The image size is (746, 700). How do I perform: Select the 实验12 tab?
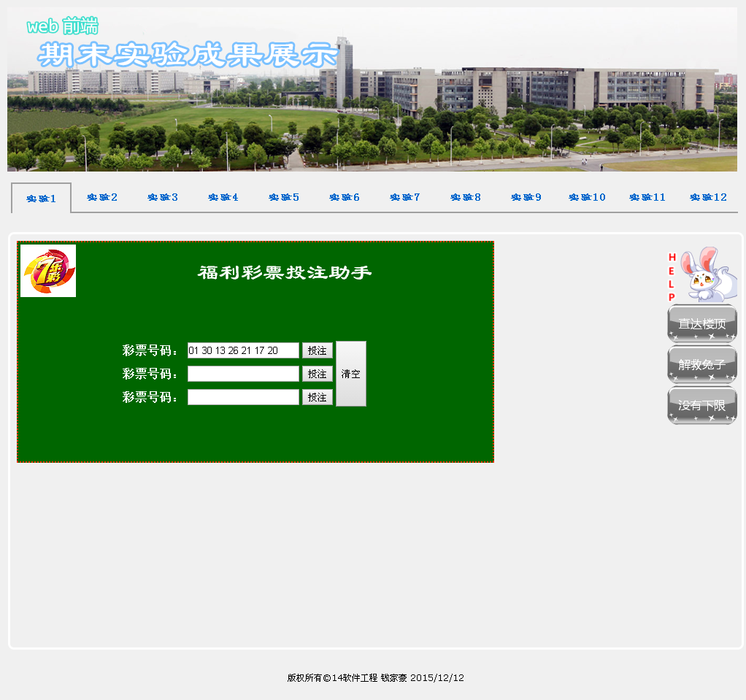pyautogui.click(x=708, y=197)
